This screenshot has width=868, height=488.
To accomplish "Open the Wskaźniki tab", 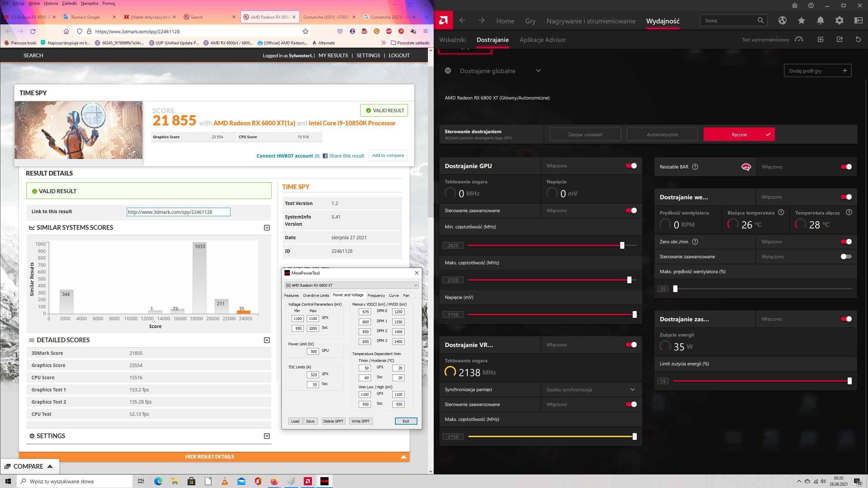I will 452,40.
